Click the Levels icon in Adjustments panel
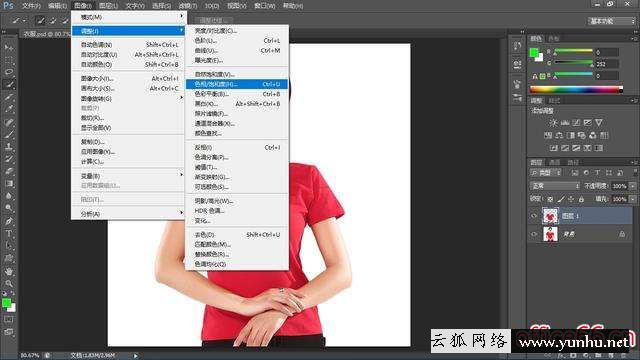 tap(565, 122)
